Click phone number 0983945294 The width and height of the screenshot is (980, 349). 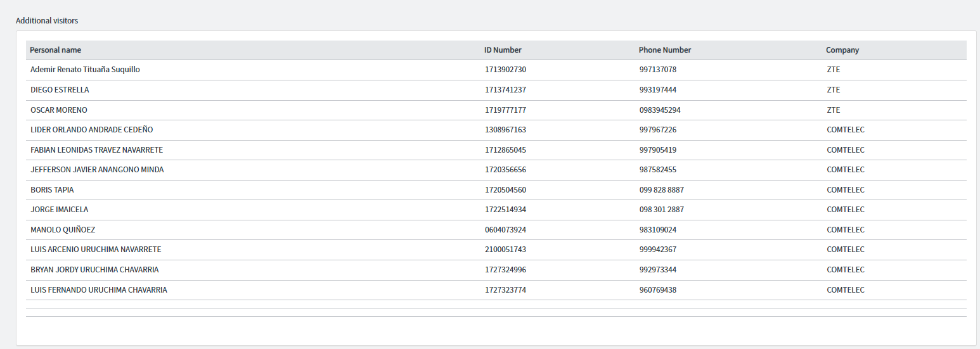660,110
